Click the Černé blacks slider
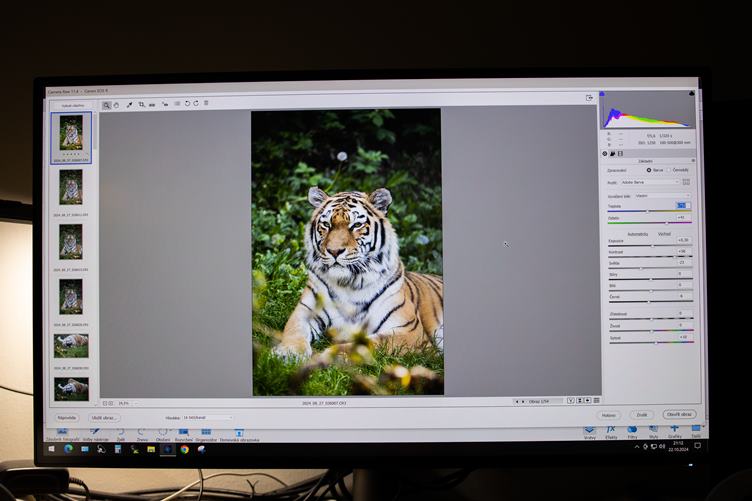Image resolution: width=752 pixels, height=501 pixels. pos(651,302)
